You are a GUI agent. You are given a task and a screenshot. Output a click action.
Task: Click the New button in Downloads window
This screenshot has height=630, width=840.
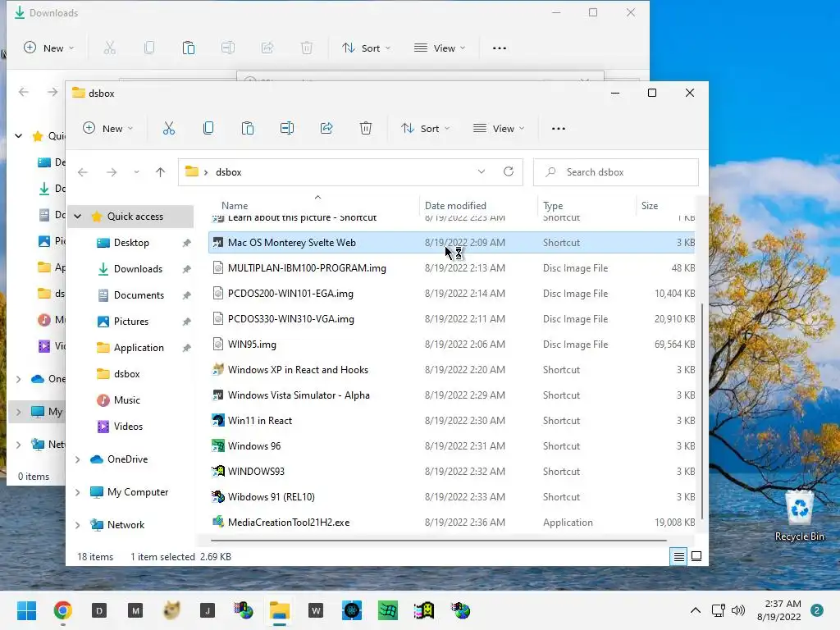point(48,48)
